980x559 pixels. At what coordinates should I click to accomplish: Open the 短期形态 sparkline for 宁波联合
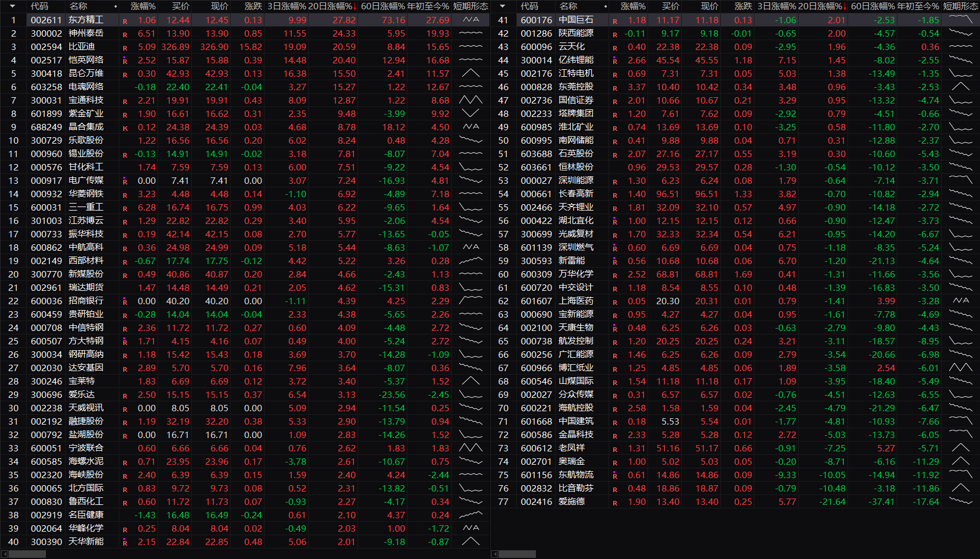pos(471,448)
